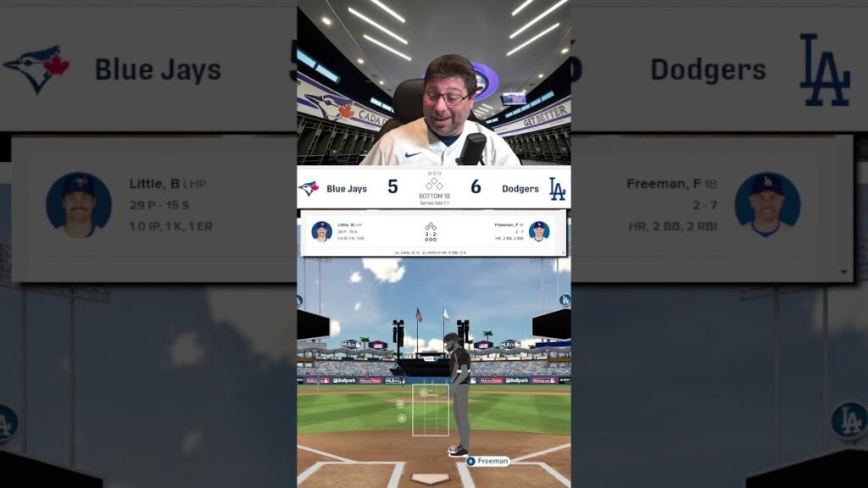
Task: Click the strike zone box over home plate
Action: tap(431, 410)
